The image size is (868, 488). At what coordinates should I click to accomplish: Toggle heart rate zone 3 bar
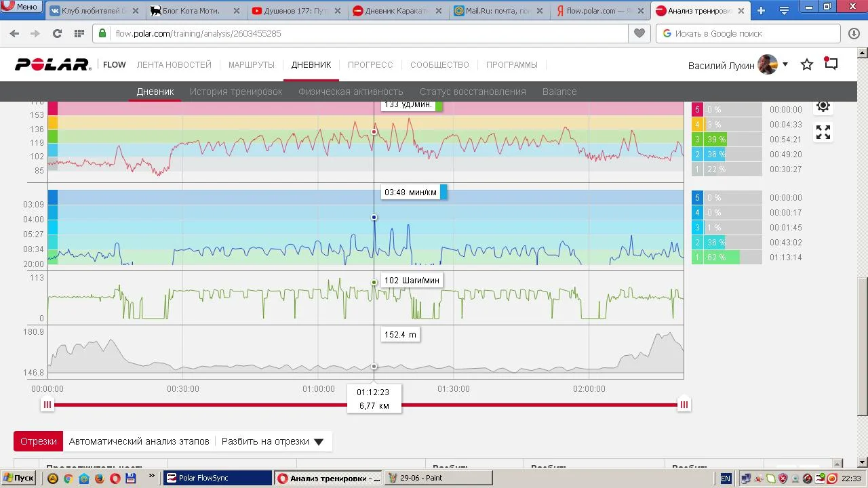726,140
